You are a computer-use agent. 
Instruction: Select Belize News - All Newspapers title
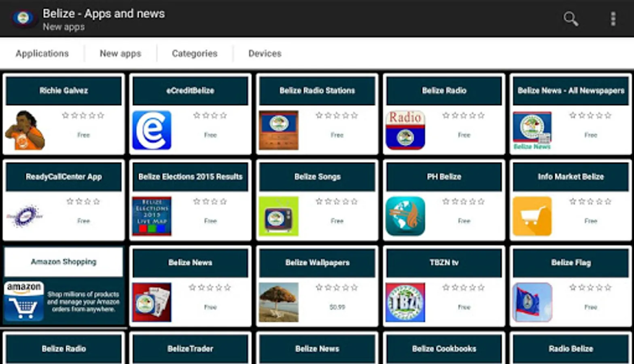tap(571, 91)
